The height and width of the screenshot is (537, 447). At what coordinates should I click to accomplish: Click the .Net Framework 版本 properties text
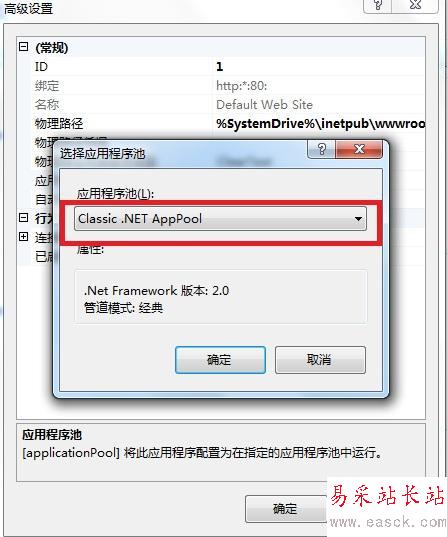(x=157, y=291)
